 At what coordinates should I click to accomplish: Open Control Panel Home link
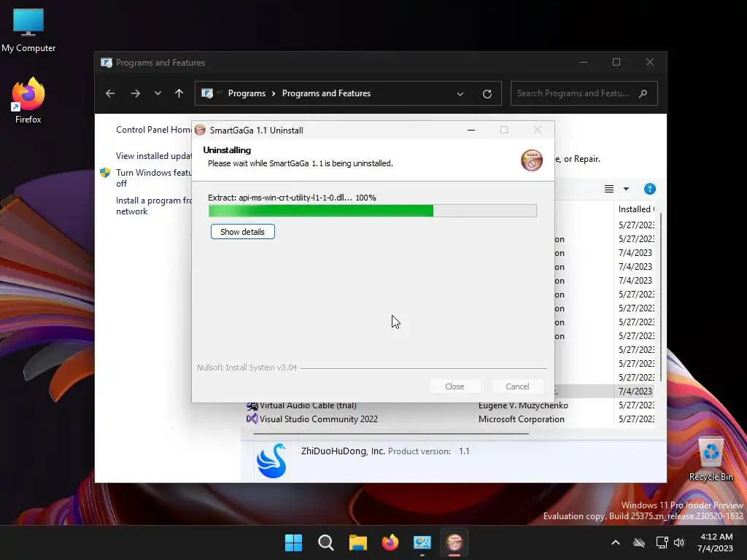(153, 130)
